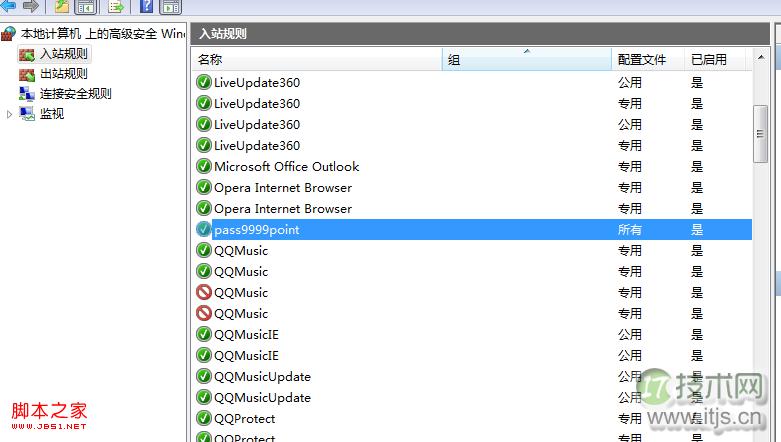Click the back arrow toolbar icon

click(x=9, y=6)
